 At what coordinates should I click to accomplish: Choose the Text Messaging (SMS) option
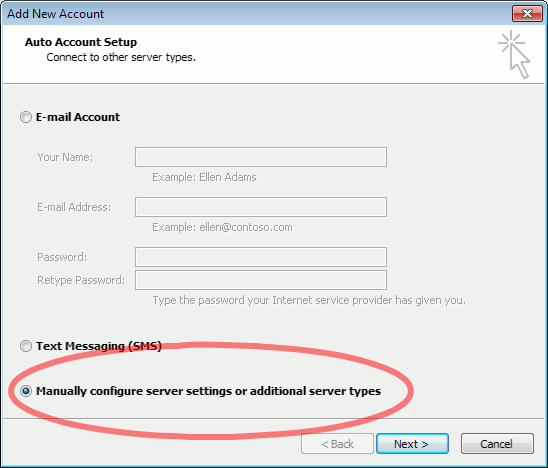(26, 346)
